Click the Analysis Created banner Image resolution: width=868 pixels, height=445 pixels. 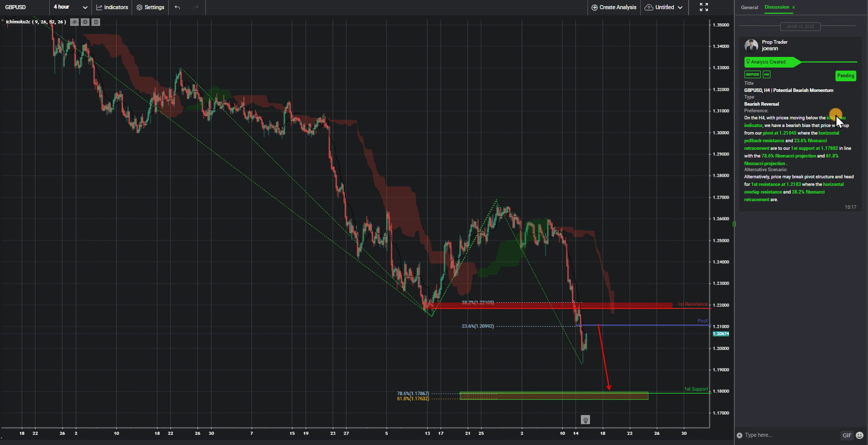click(x=771, y=62)
